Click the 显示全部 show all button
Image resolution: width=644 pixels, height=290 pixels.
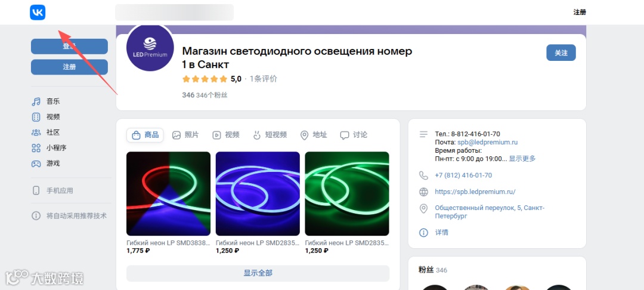258,273
